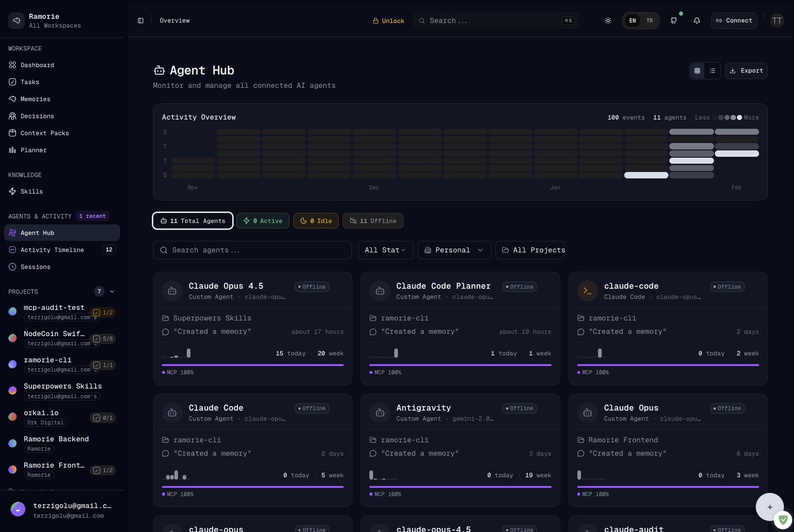The image size is (794, 532).
Task: Switch to grid view layout
Action: (x=697, y=71)
